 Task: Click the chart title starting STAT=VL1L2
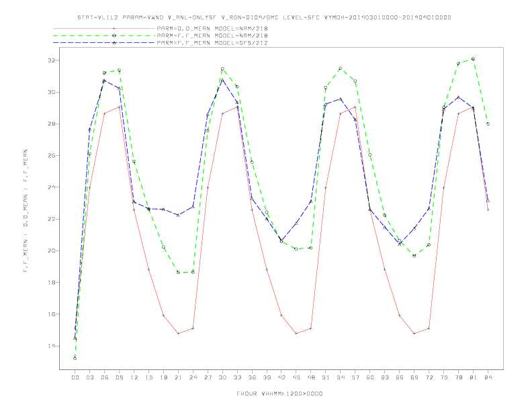click(x=264, y=17)
